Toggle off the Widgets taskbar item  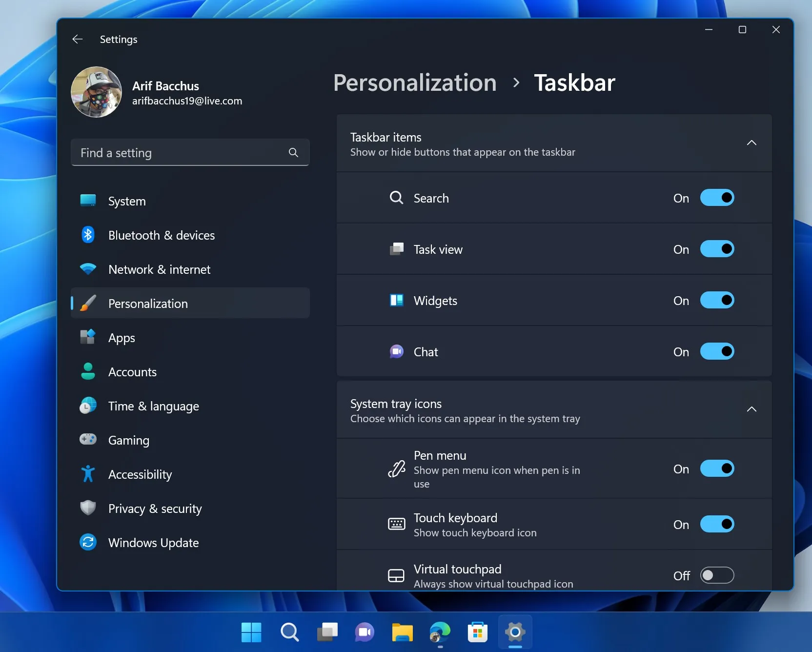point(717,300)
